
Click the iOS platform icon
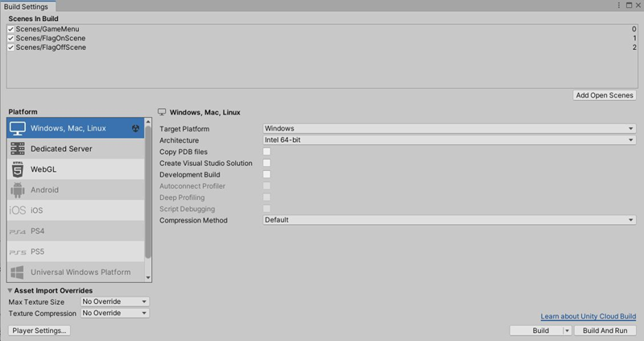pos(17,210)
